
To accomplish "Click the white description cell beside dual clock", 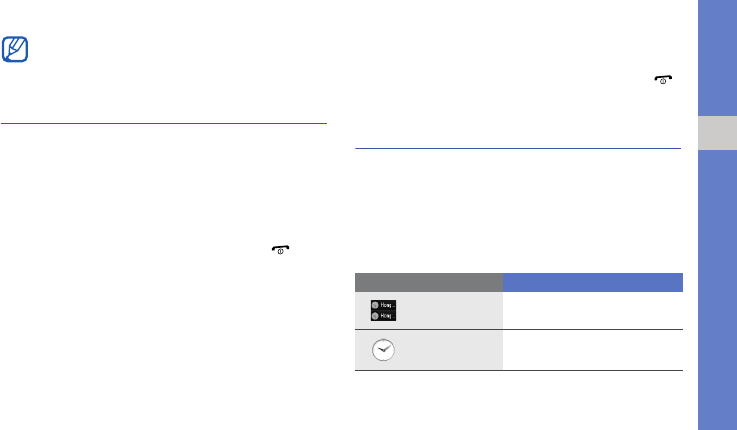I will (593, 310).
